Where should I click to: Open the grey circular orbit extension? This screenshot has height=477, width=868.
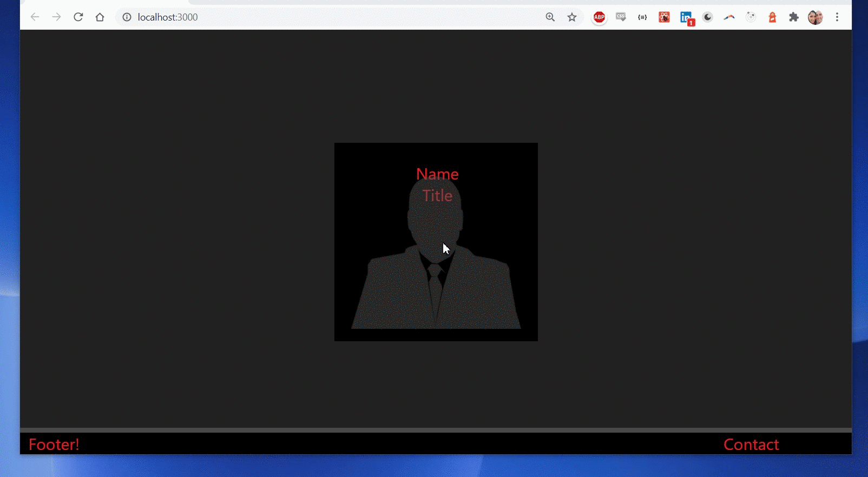751,17
